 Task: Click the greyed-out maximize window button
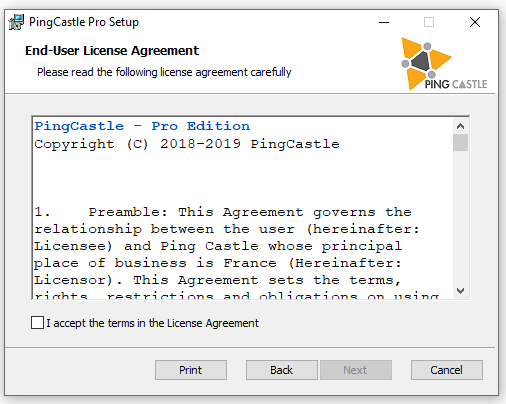(x=429, y=22)
